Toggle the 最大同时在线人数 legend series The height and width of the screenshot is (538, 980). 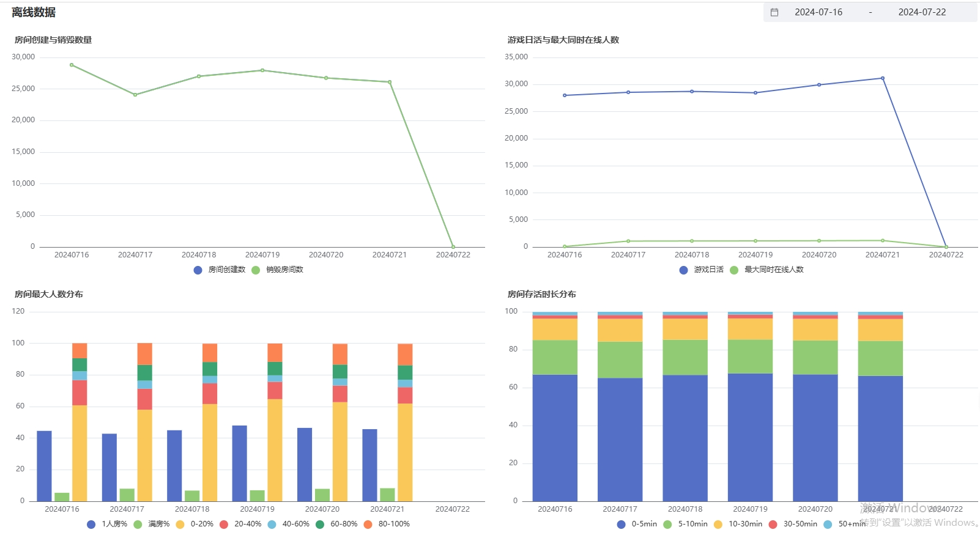(767, 270)
